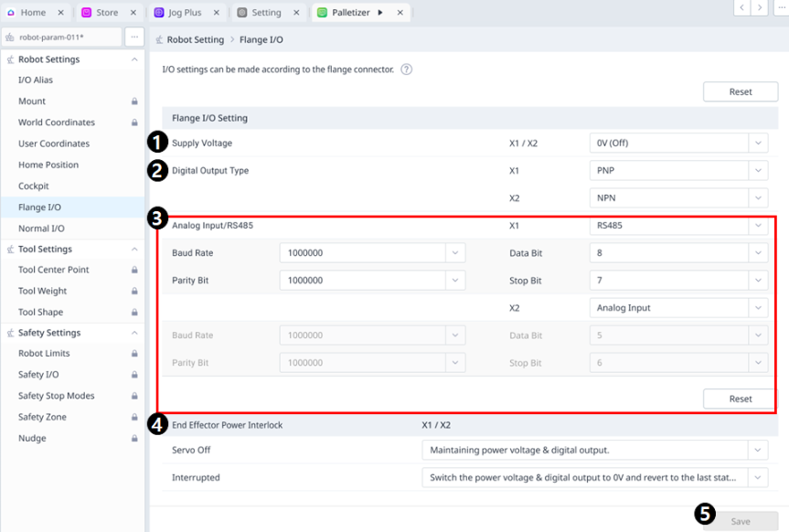The width and height of the screenshot is (789, 532).
Task: Click the lock icon beside Mount
Action: [134, 101]
